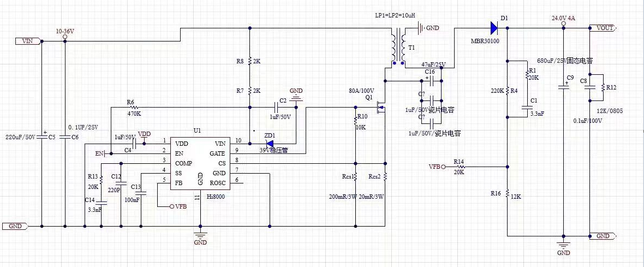The width and height of the screenshot is (644, 267).
Task: Select resistor R7 symbol
Action: (250, 91)
